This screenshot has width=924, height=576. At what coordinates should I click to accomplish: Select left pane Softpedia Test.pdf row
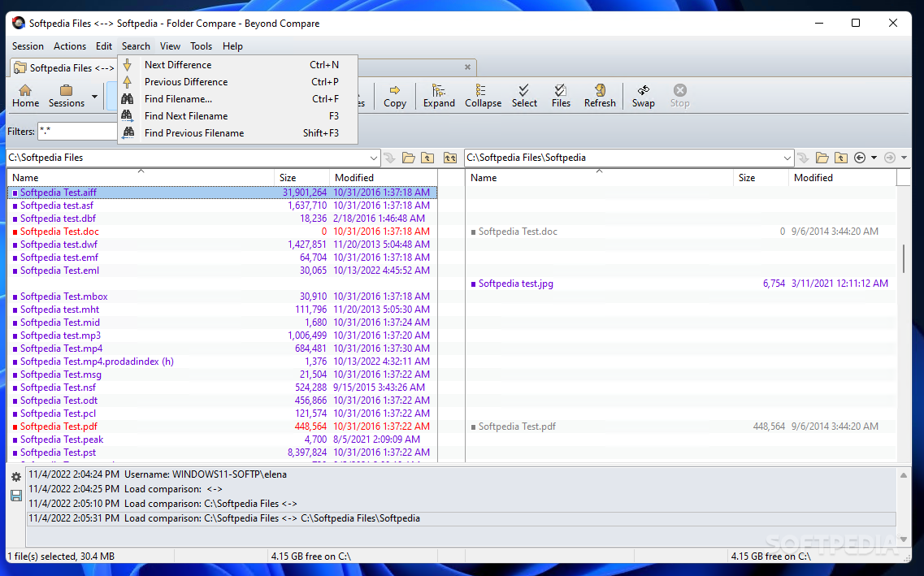pos(222,427)
